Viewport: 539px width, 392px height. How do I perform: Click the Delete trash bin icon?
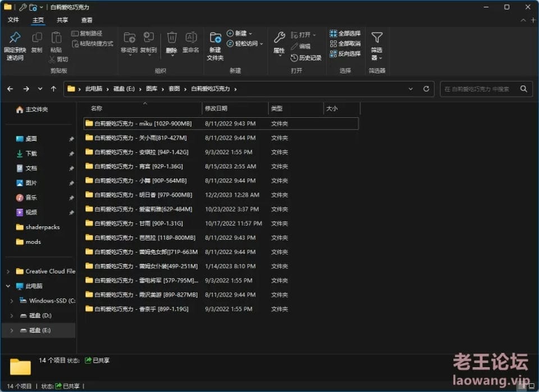(172, 38)
